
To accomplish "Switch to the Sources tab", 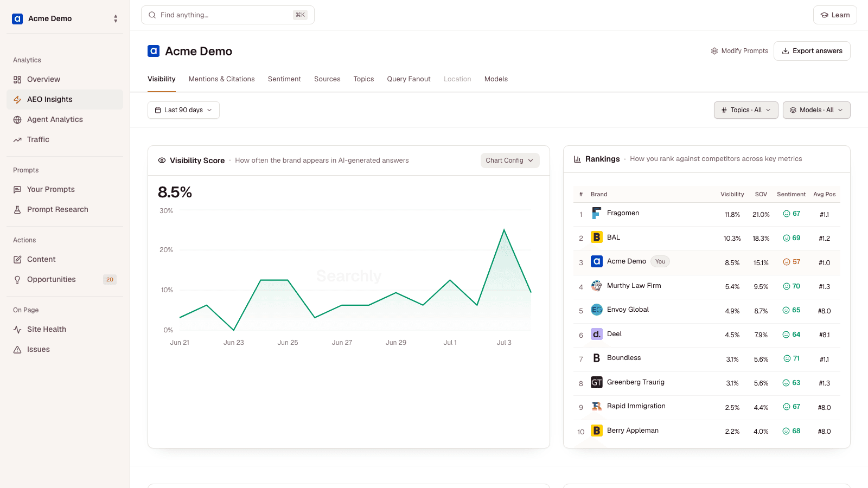I will click(x=327, y=79).
